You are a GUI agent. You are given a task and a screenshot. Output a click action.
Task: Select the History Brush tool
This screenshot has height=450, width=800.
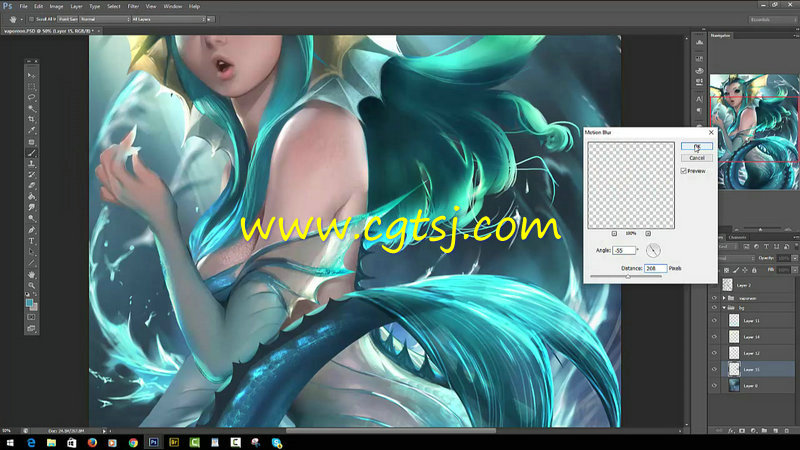pyautogui.click(x=31, y=174)
